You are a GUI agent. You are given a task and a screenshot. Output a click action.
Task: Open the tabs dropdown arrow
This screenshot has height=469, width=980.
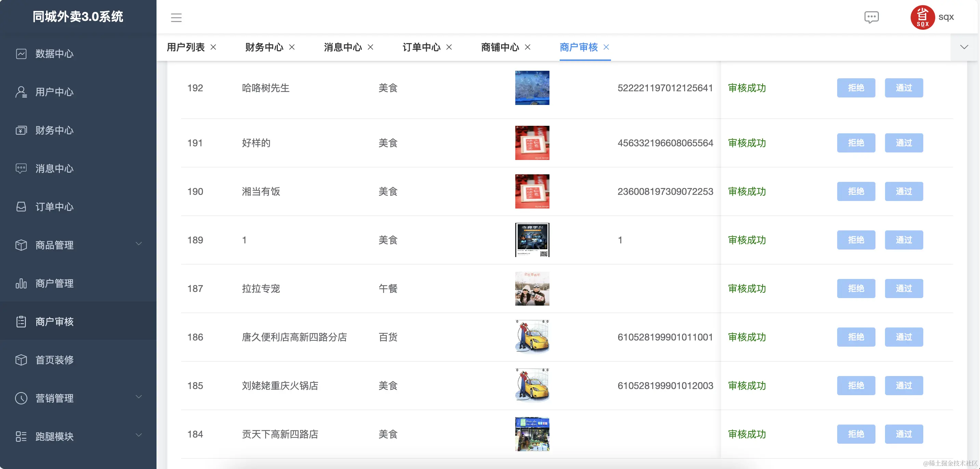[x=964, y=47]
